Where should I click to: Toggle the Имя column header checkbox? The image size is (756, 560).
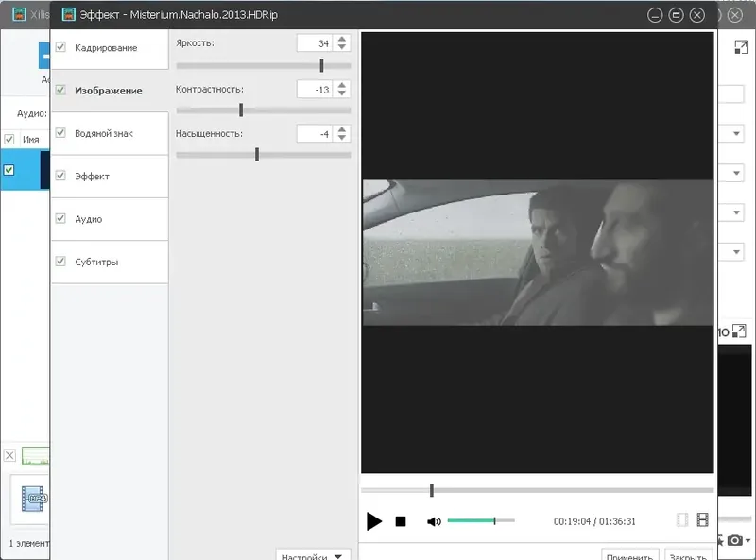click(x=9, y=139)
